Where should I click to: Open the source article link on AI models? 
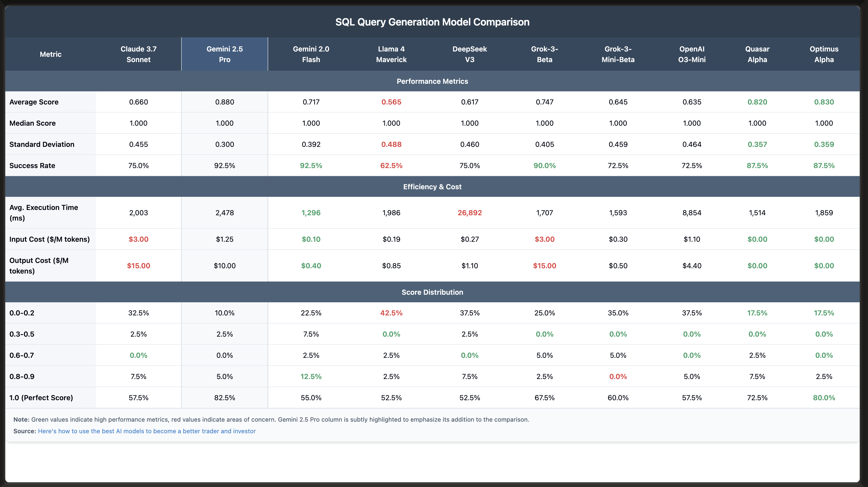[147, 431]
